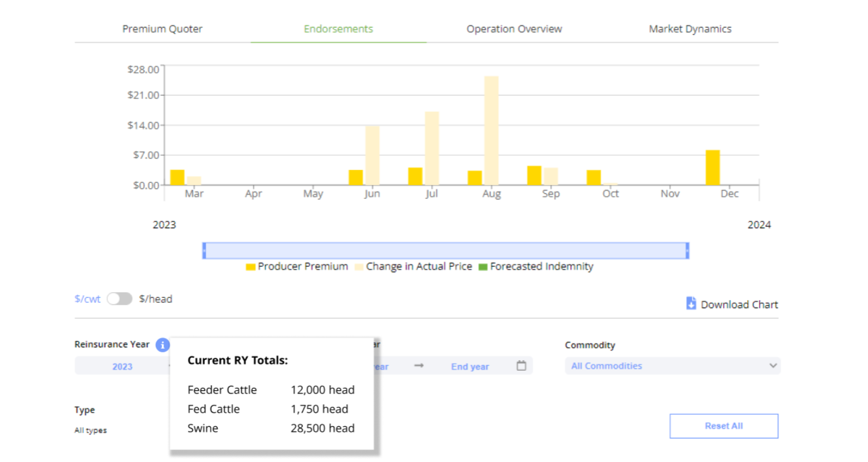Click the right handle of range slider

[x=688, y=250]
